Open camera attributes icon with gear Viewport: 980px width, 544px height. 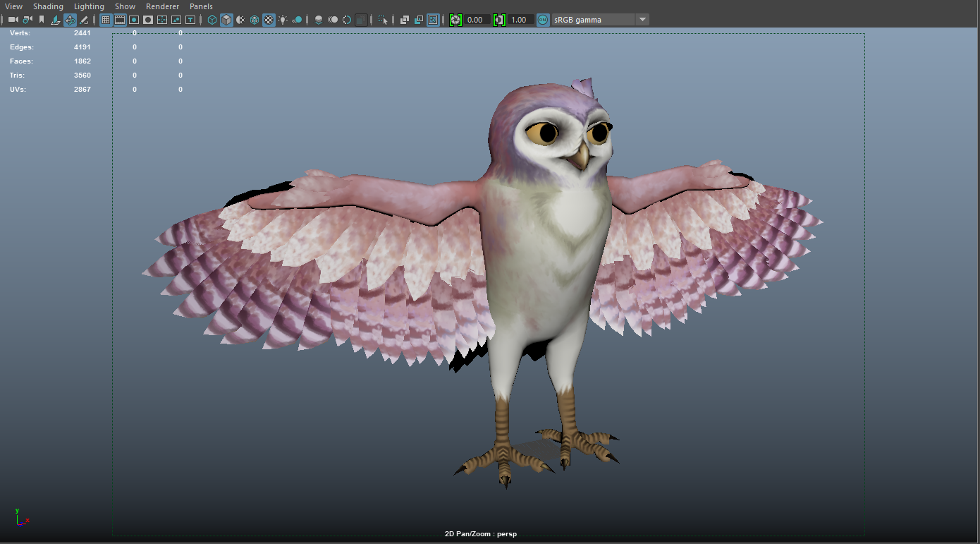(27, 20)
